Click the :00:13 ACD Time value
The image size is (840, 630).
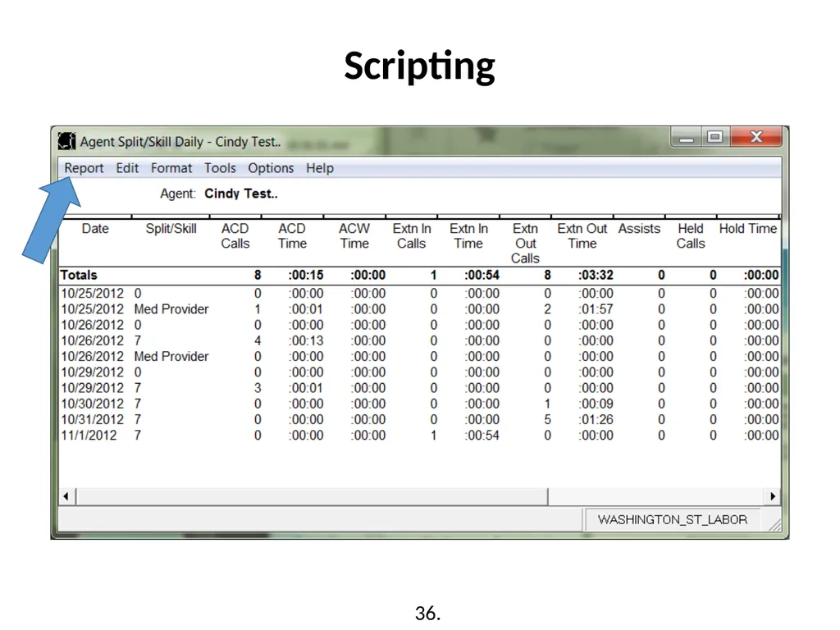coord(306,340)
